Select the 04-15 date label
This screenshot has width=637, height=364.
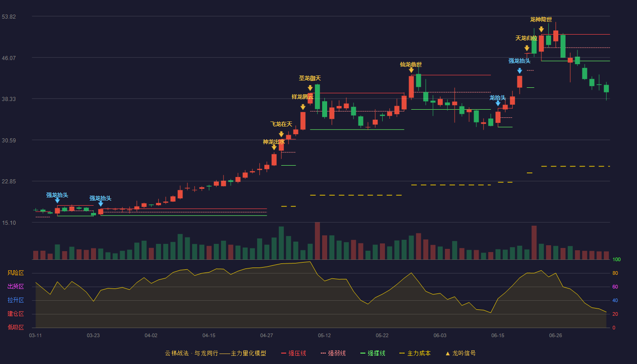point(209,335)
